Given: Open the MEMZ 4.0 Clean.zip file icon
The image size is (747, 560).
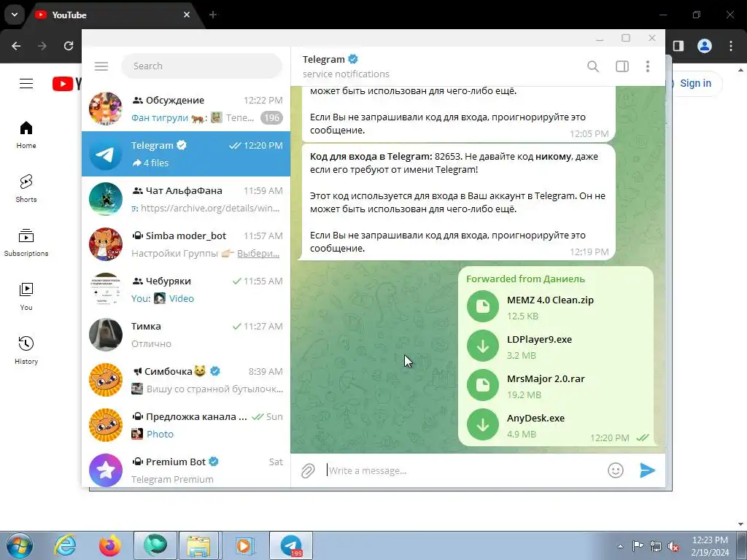Looking at the screenshot, I should [x=483, y=306].
